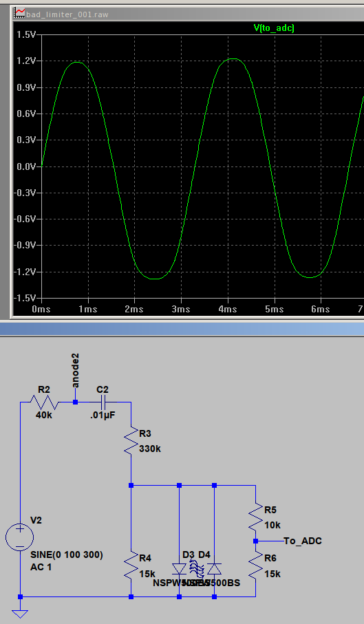
Task: Click the 15k value under R4
Action: pyautogui.click(x=147, y=574)
